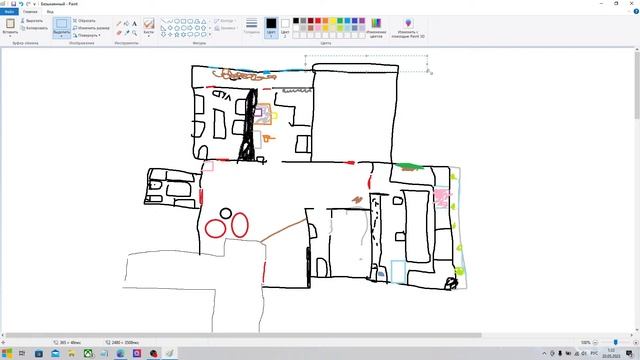Select the Magnifier tool
Screen dimensions: 640x360
pos(134,33)
